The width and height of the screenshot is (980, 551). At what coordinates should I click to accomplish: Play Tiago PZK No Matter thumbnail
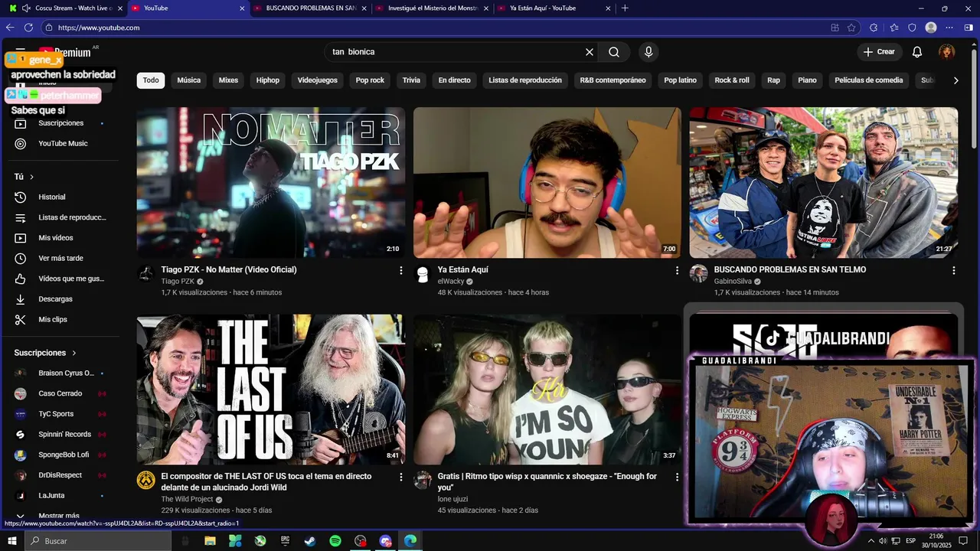point(271,182)
